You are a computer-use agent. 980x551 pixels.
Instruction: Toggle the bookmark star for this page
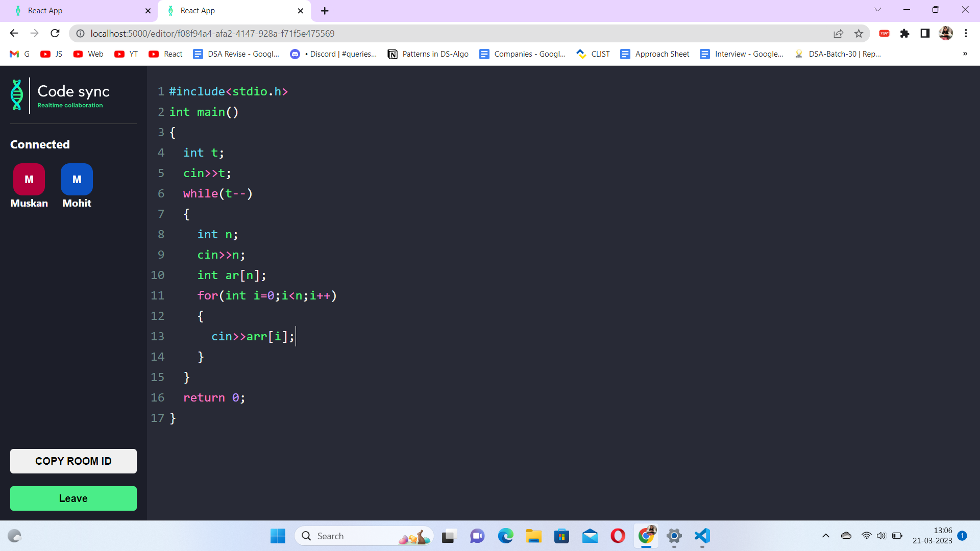[x=859, y=33]
